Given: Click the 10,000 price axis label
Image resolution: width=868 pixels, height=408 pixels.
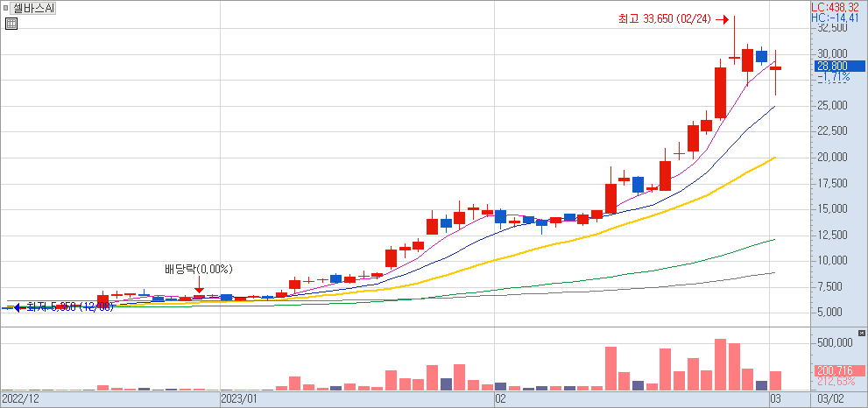Looking at the screenshot, I should (x=832, y=261).
